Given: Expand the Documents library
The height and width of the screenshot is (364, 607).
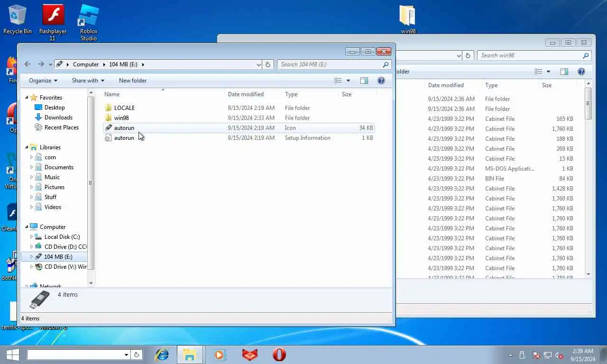Looking at the screenshot, I should click(32, 167).
